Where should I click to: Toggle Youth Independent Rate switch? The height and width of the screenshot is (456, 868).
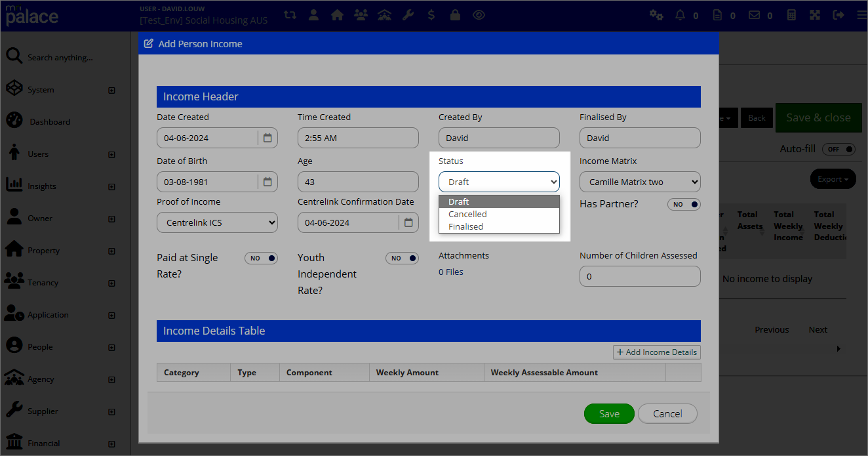coord(402,258)
